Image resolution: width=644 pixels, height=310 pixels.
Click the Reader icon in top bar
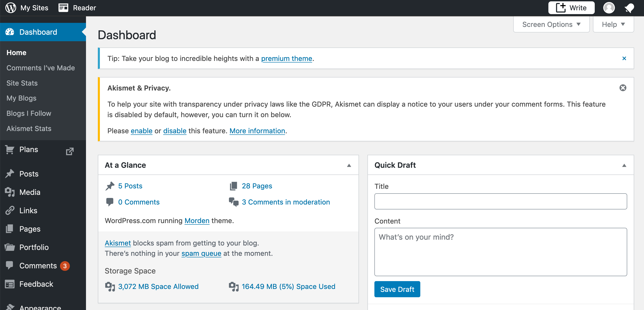tap(63, 8)
